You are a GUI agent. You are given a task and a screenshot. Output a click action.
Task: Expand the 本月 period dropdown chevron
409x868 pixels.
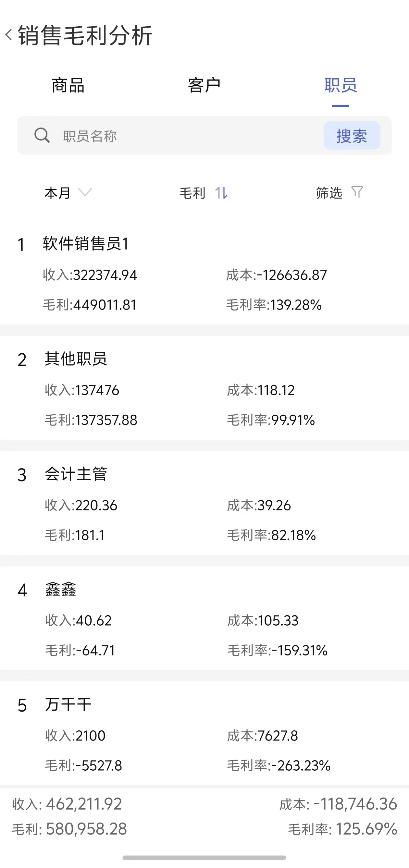point(85,192)
